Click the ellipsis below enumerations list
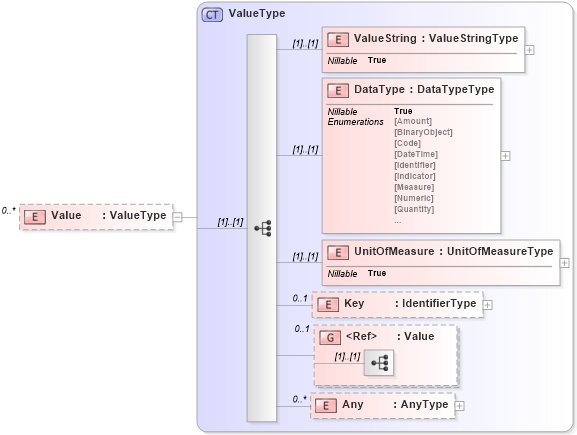The width and height of the screenshot is (577, 435). click(x=398, y=222)
